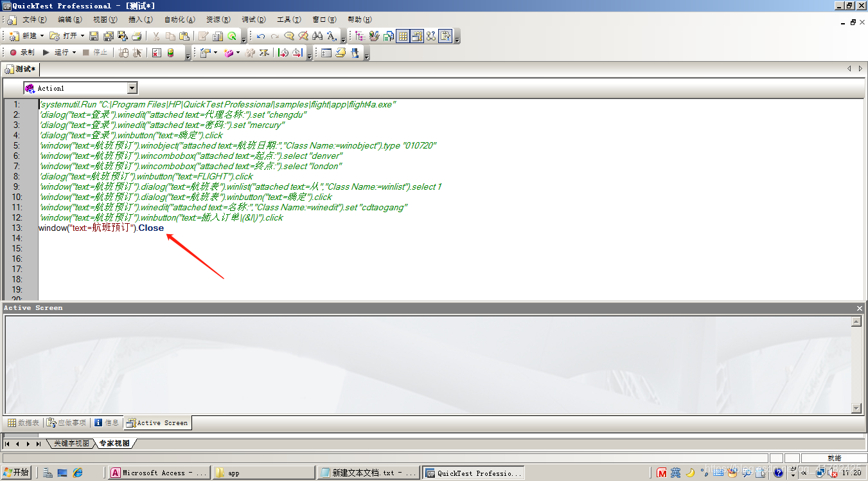Toggle the Data Table grid view button

(x=403, y=36)
